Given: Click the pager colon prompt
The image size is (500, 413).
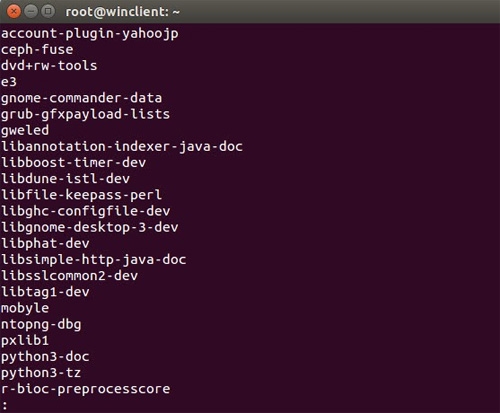Looking at the screenshot, I should [5, 406].
